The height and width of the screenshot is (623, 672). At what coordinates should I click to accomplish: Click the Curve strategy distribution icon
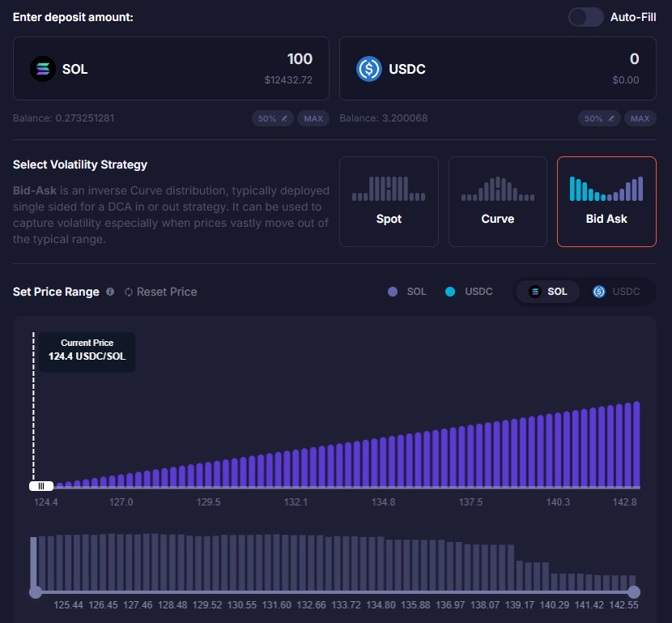[x=497, y=189]
